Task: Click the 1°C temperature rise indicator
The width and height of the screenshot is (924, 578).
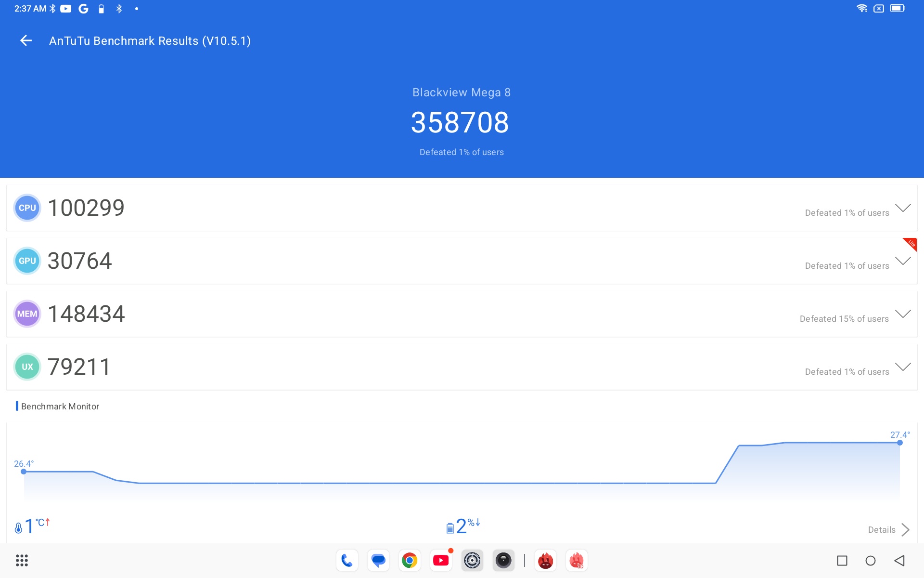Action: (x=33, y=526)
